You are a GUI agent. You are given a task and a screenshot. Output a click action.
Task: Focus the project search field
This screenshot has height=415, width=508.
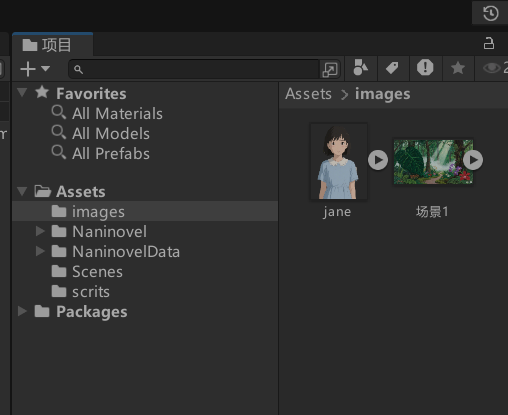[194, 69]
